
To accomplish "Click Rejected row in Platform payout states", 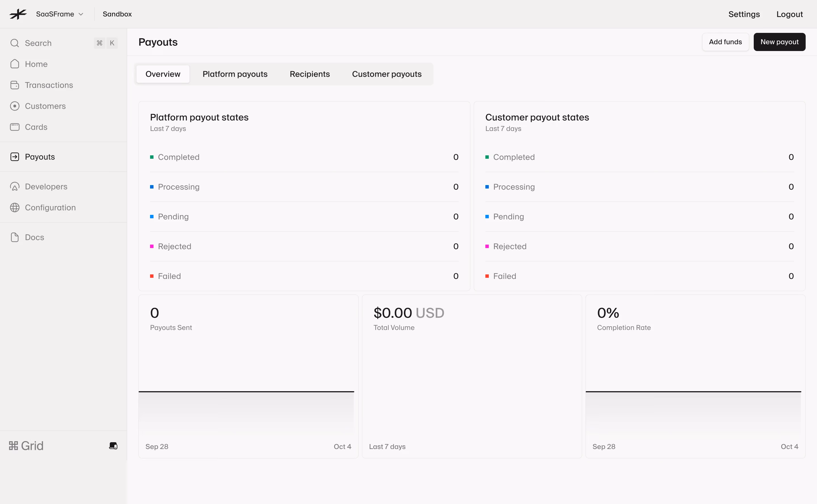I will coord(304,246).
